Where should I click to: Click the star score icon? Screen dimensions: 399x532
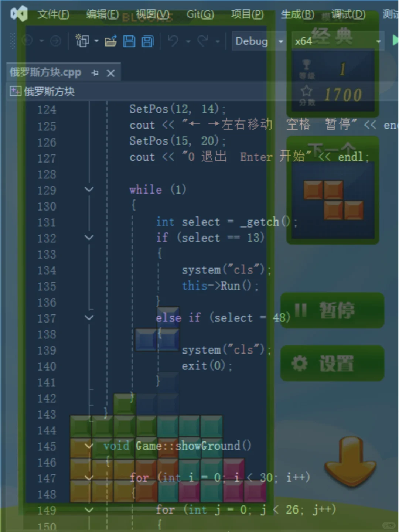(x=306, y=91)
